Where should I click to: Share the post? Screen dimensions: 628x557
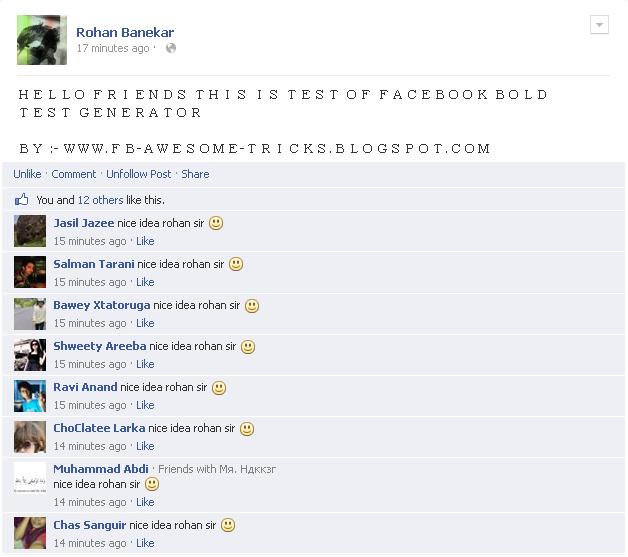[x=195, y=174]
